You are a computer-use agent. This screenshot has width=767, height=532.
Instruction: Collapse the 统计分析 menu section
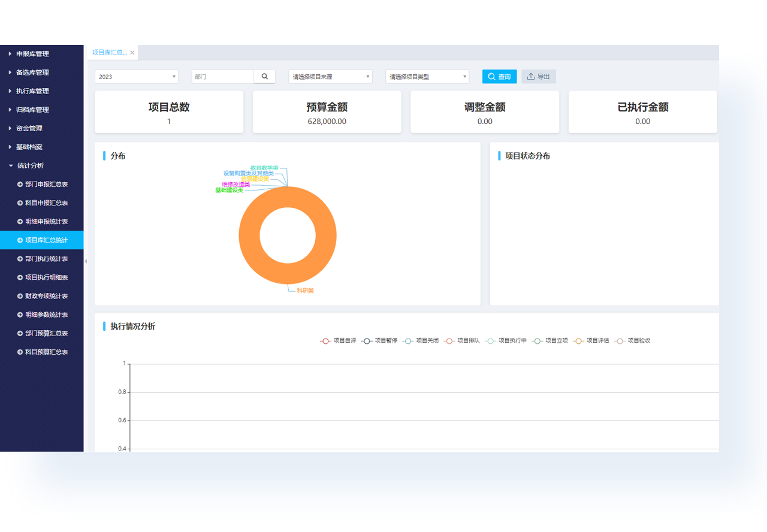pyautogui.click(x=30, y=166)
